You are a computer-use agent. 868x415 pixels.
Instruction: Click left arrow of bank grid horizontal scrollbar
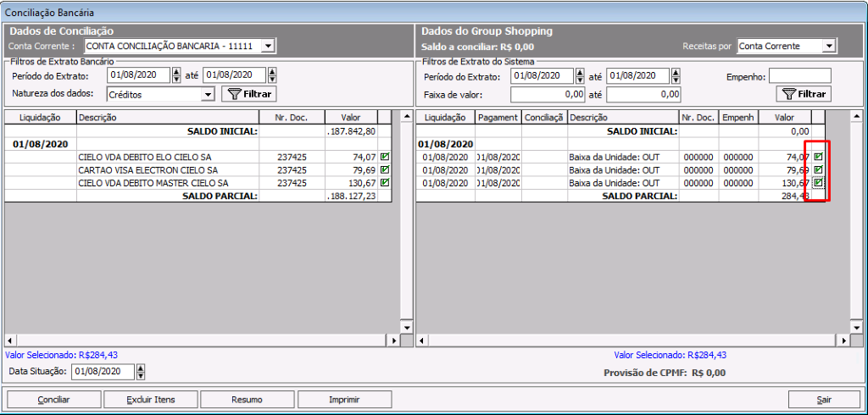pyautogui.click(x=11, y=340)
